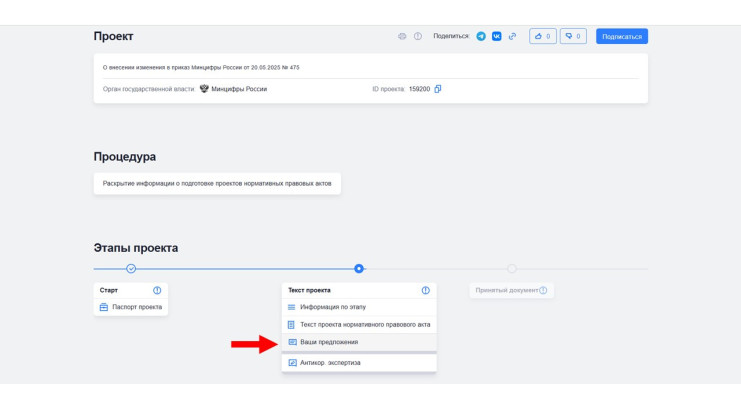The height and width of the screenshot is (417, 741).
Task: Click info icon on Текст проекта card
Action: pos(425,290)
